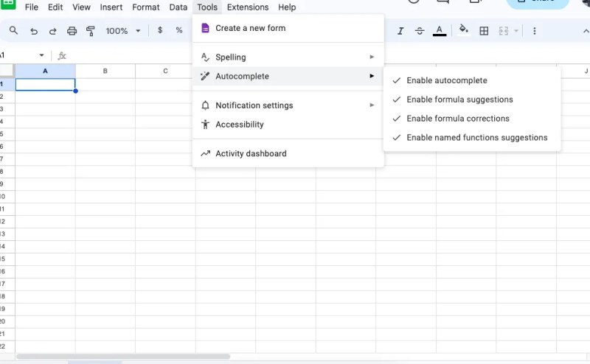Open the Insert menu
The image size is (590, 364).
click(111, 7)
